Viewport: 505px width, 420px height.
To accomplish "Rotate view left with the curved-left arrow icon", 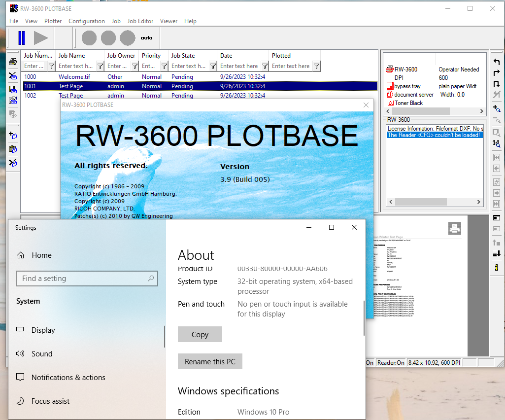I will (x=497, y=62).
